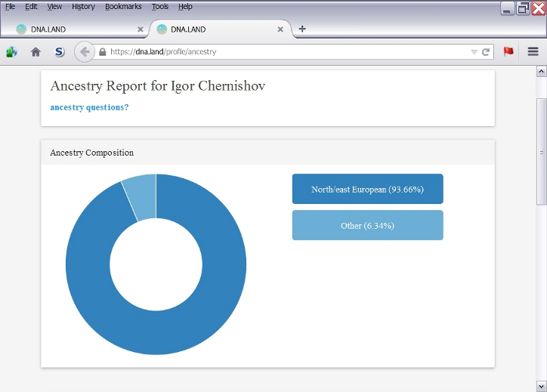Click the first tab's DNA.LAND favicon
The image size is (547, 392).
point(21,29)
